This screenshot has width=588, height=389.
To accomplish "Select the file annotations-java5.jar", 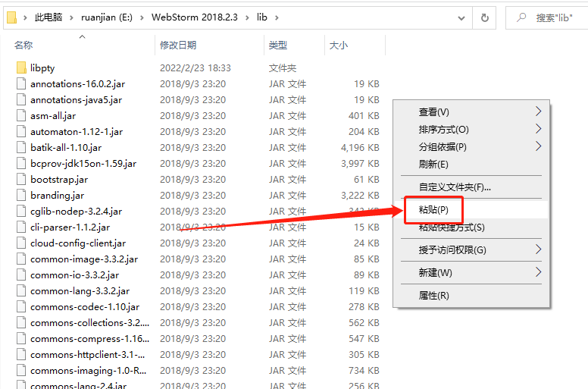I will (x=76, y=100).
